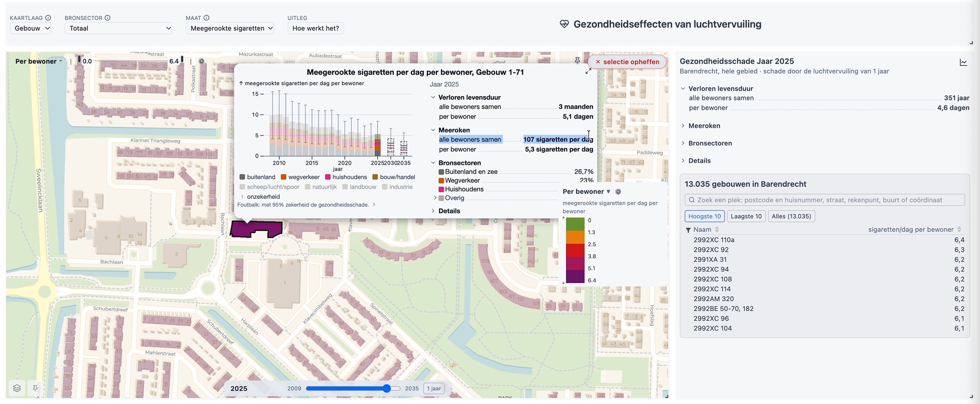Switch to the Alles (13.035) tab

(791, 216)
